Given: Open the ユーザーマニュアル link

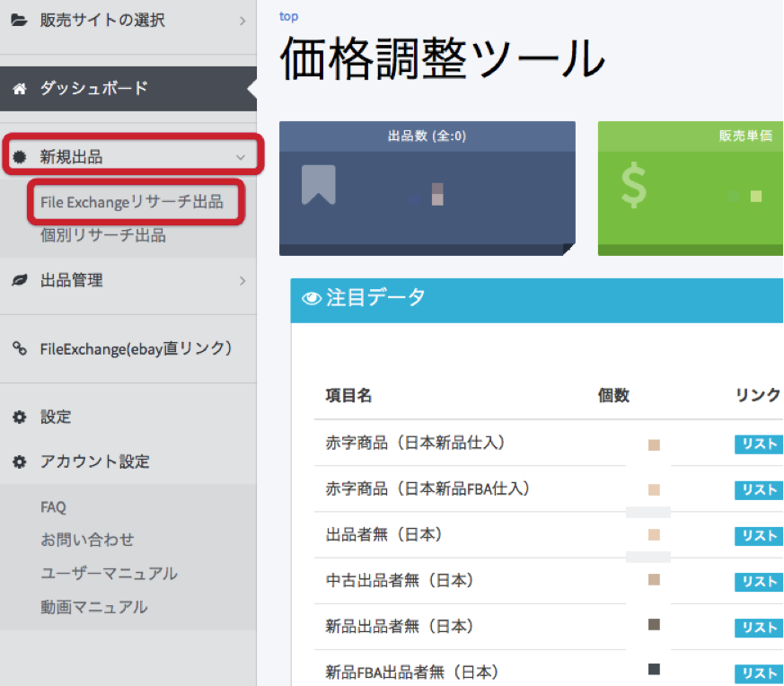Looking at the screenshot, I should tap(109, 574).
